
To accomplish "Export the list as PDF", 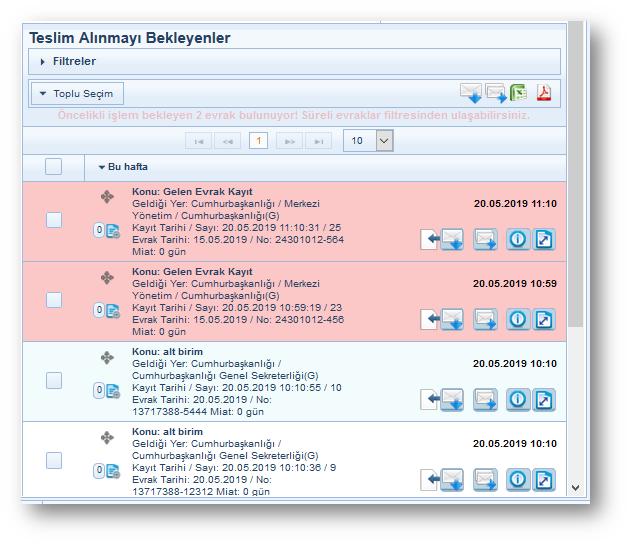I will (544, 94).
